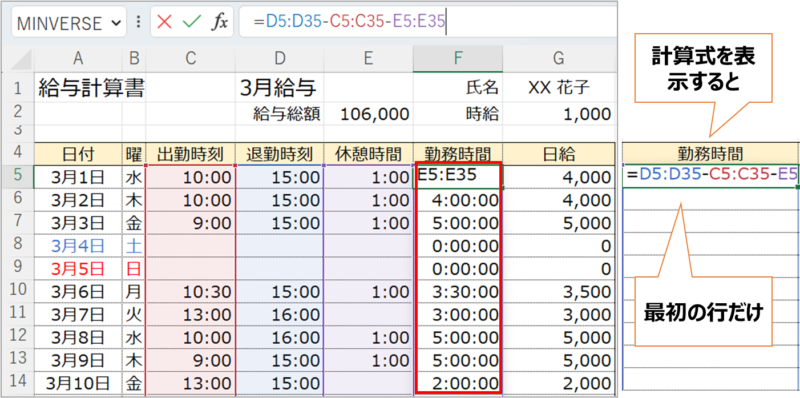Click the 2:00:00 working hours cell
The image size is (800, 398).
458,384
